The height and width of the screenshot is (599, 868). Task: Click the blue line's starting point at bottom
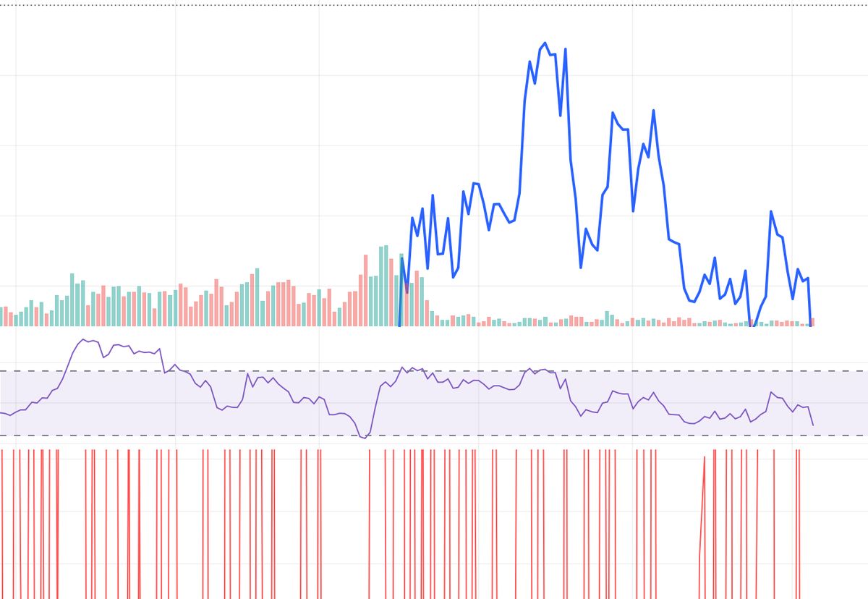click(400, 326)
